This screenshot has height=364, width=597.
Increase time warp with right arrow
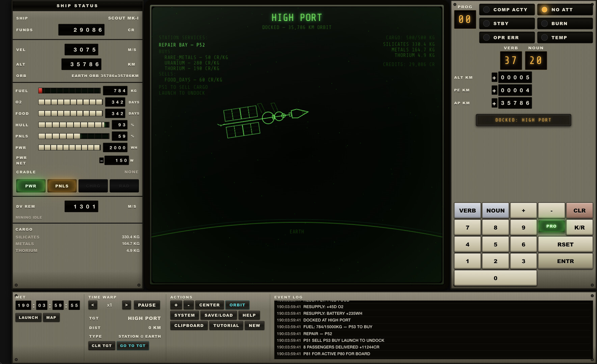coord(126,305)
